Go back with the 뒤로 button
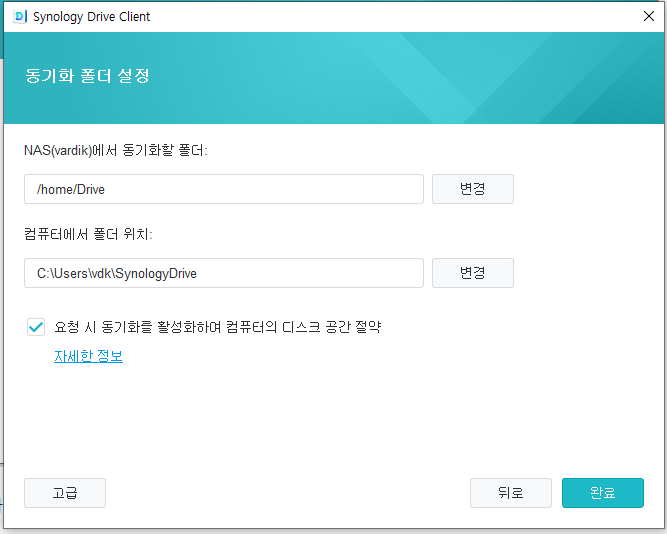 [510, 493]
